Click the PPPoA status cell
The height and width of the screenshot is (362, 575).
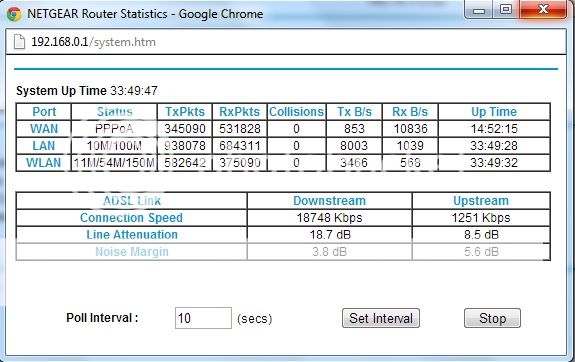114,129
